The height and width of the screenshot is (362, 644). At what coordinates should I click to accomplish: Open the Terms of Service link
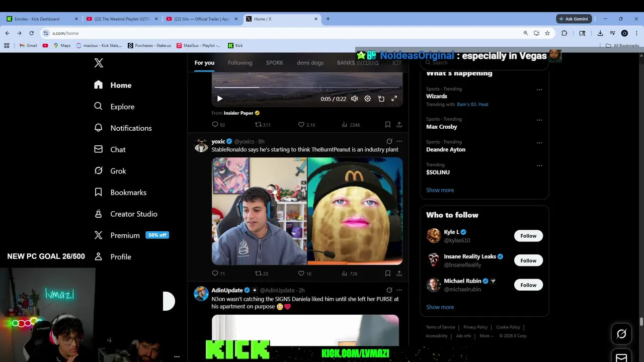[440, 327]
